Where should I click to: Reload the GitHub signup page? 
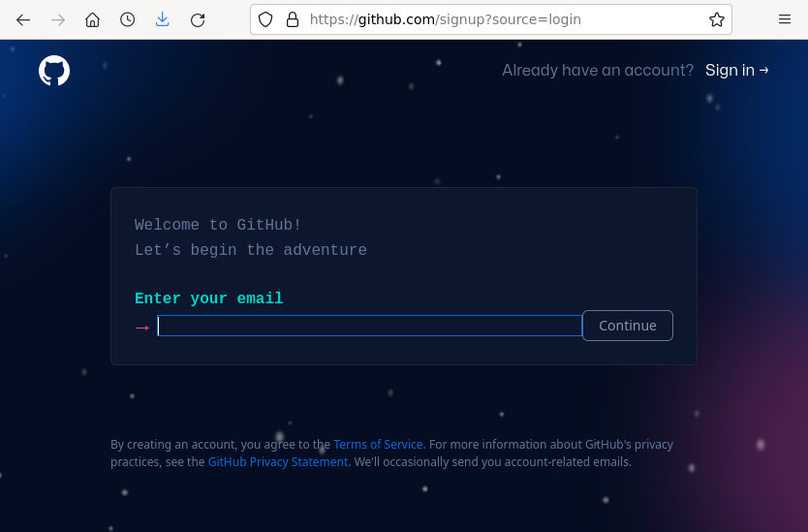198,19
